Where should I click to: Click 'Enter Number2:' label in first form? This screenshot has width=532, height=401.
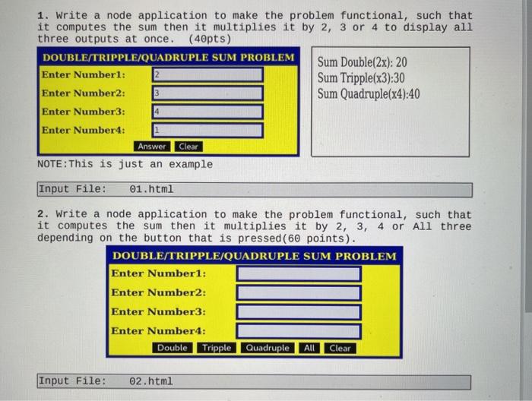pyautogui.click(x=84, y=93)
